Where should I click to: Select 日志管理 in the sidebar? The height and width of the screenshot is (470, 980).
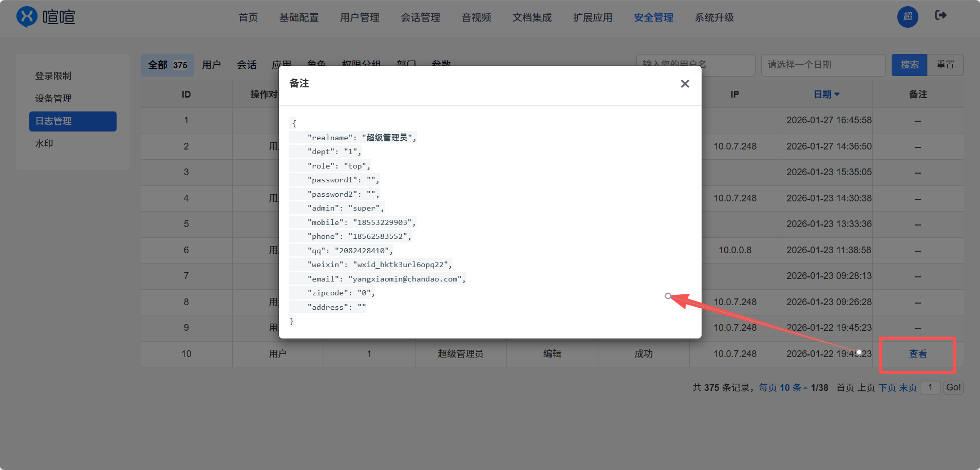click(73, 121)
